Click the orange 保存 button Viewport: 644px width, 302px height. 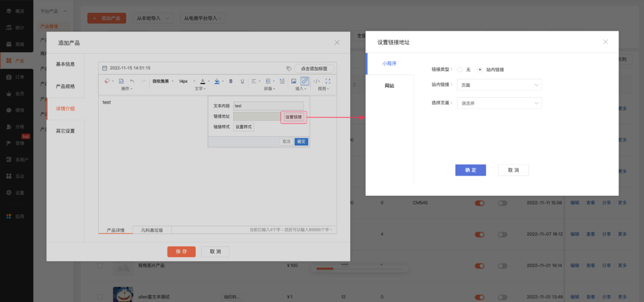[181, 251]
